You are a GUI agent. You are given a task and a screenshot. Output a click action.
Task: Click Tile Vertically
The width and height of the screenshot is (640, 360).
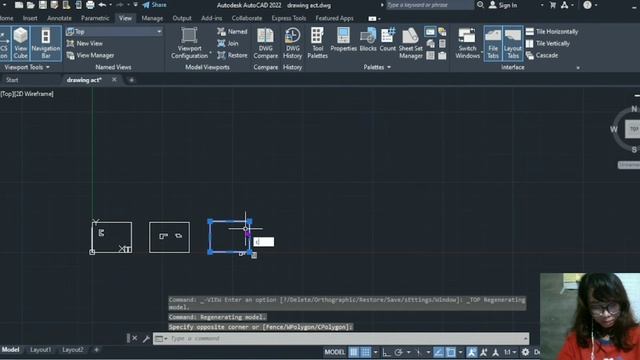548,43
